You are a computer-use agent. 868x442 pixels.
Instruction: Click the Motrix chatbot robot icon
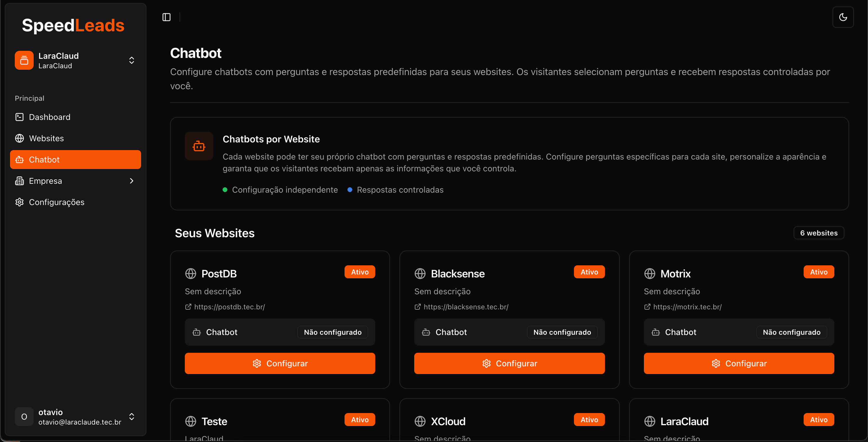pos(655,332)
